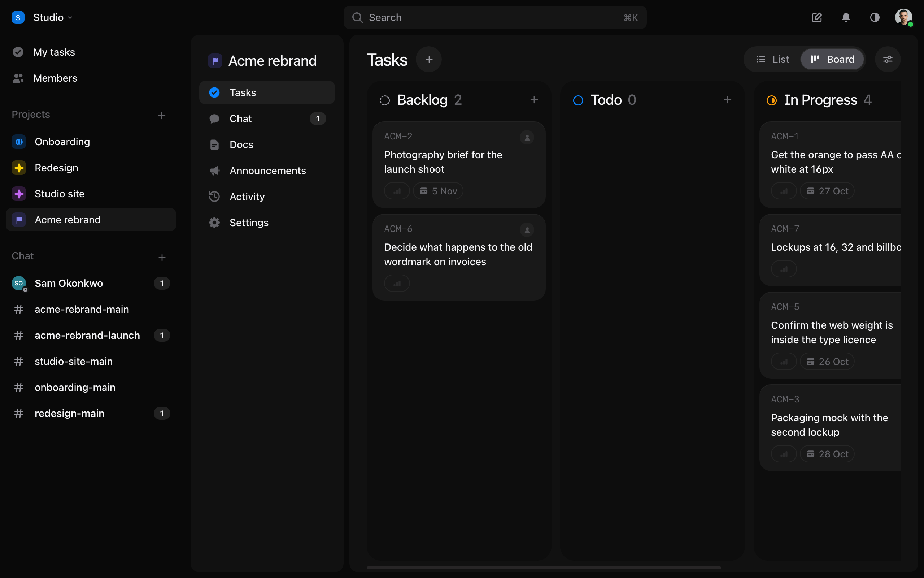
Task: Click the horizontal board scrollbar
Action: pos(544,568)
